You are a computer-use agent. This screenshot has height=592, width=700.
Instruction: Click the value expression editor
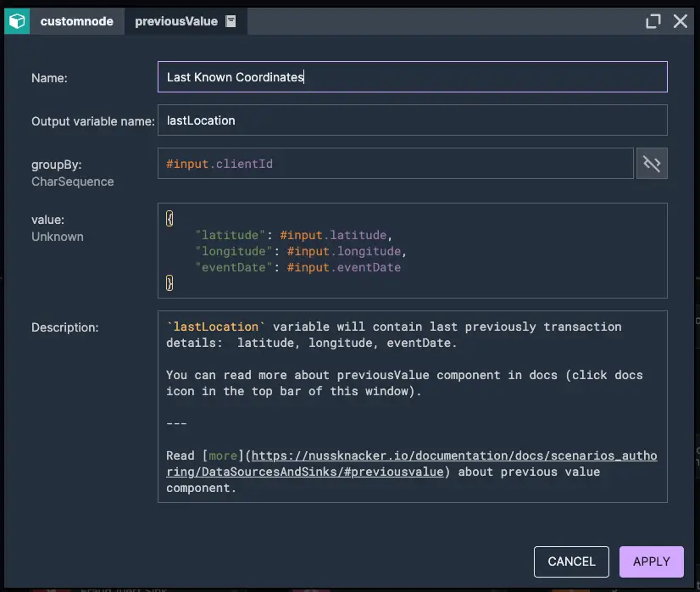413,251
